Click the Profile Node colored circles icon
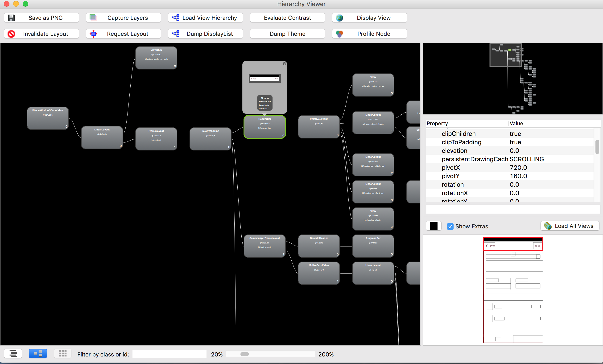The height and width of the screenshot is (364, 603). (339, 34)
